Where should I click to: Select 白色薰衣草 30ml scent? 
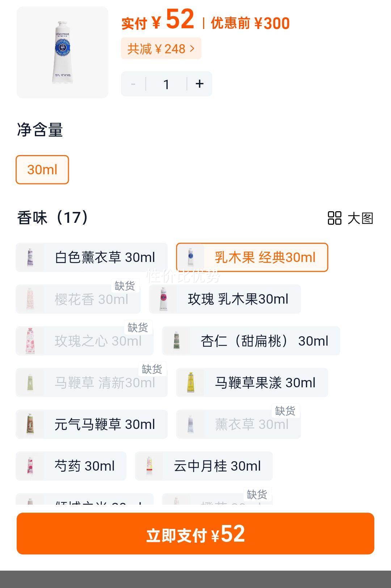92,258
